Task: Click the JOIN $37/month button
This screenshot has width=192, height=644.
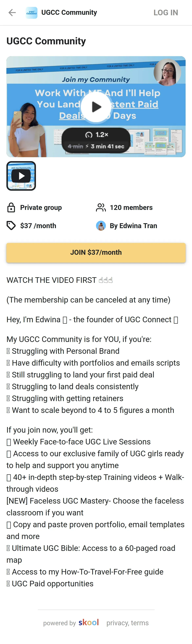Action: click(96, 252)
